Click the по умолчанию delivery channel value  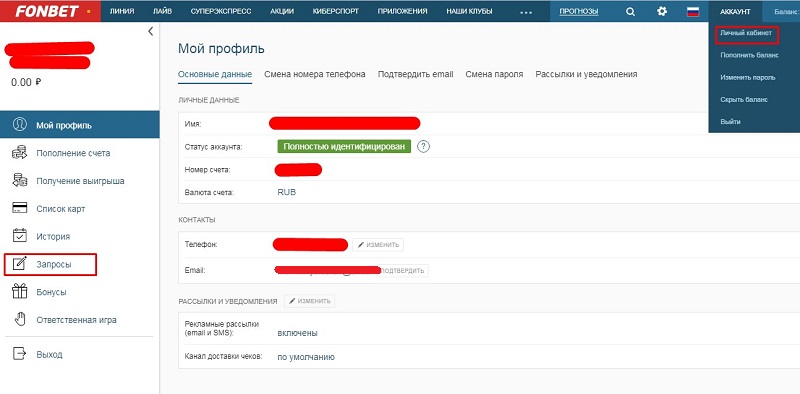[306, 357]
